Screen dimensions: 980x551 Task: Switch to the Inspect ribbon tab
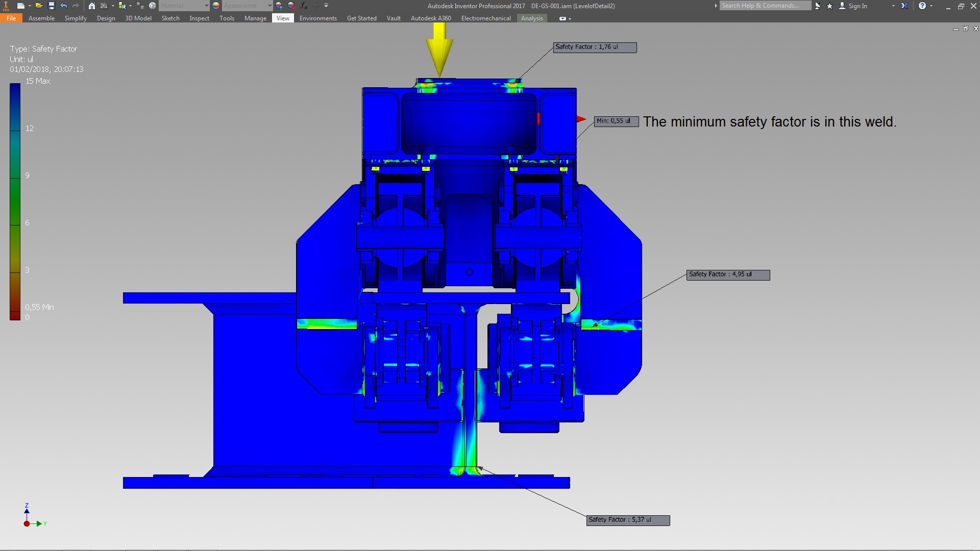pyautogui.click(x=199, y=18)
